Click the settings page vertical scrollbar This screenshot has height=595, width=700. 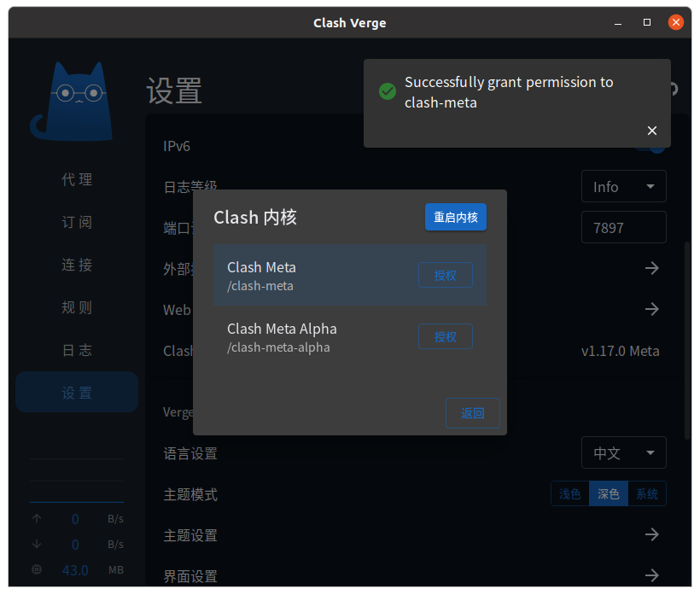tap(687, 341)
